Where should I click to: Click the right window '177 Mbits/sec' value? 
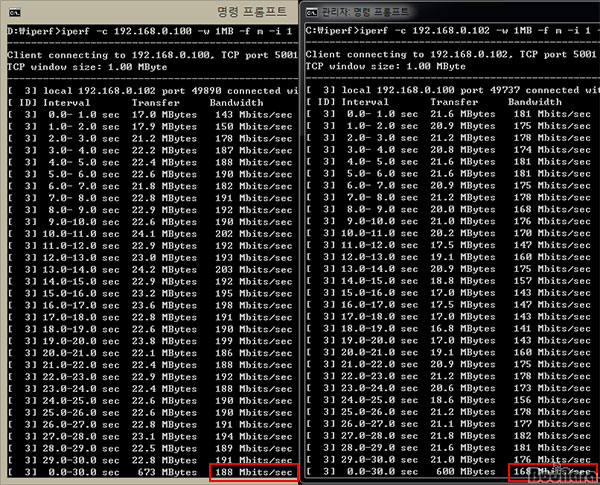pos(552,424)
